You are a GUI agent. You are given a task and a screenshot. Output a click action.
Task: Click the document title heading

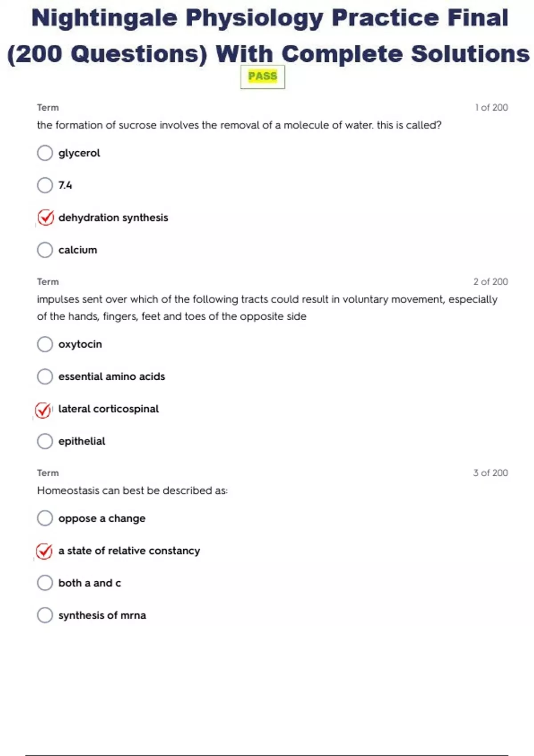pos(269,36)
